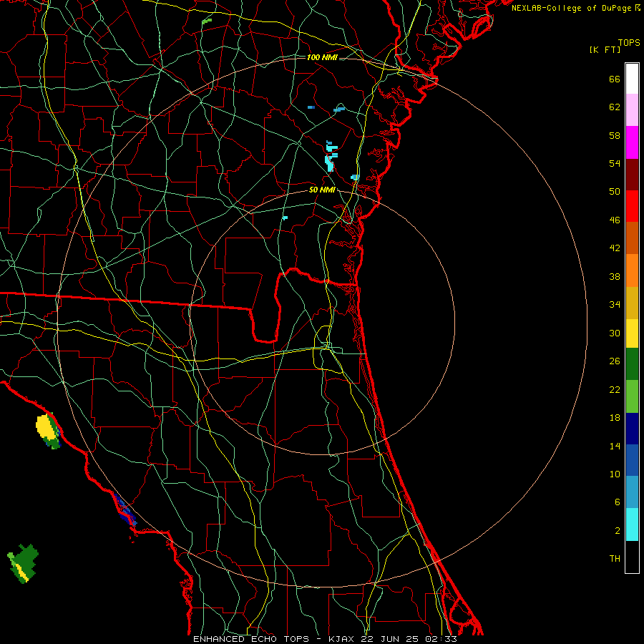Click the dark orange 46 kft legend swatch
The height and width of the screenshot is (644, 644).
pos(632,238)
